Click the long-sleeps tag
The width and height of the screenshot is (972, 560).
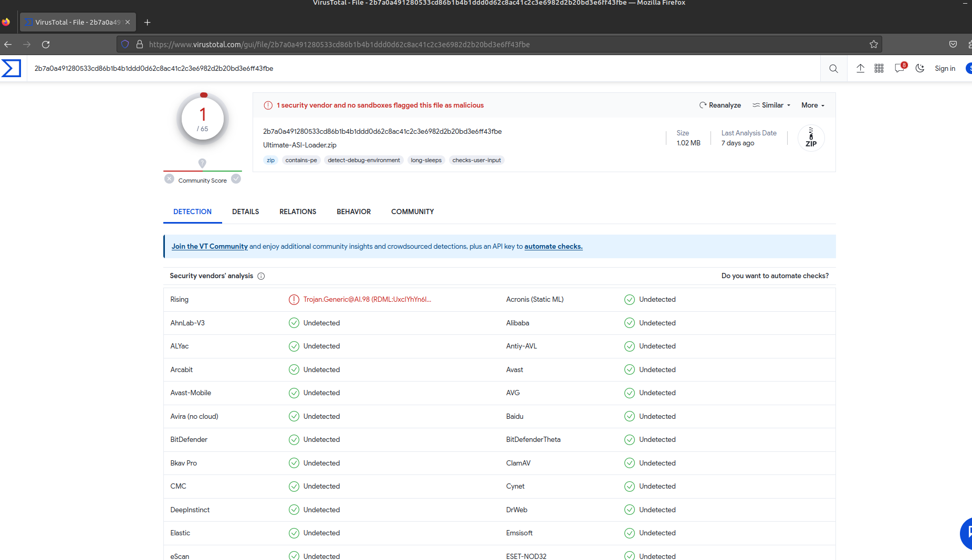(x=426, y=160)
